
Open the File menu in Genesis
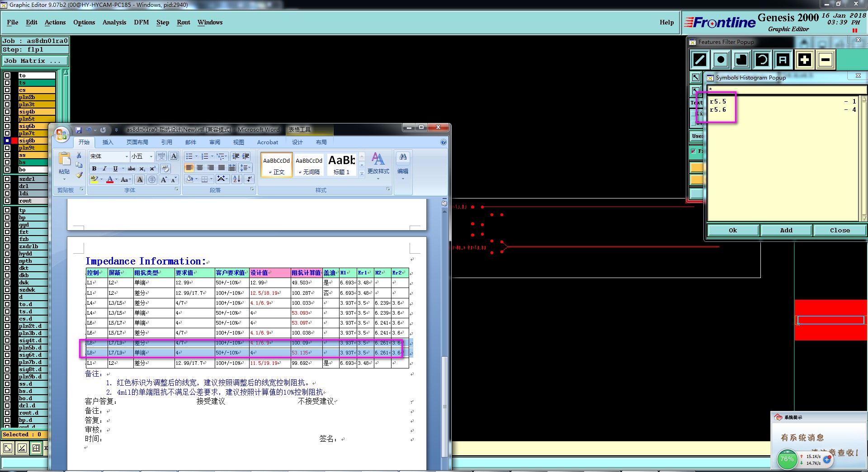(13, 22)
